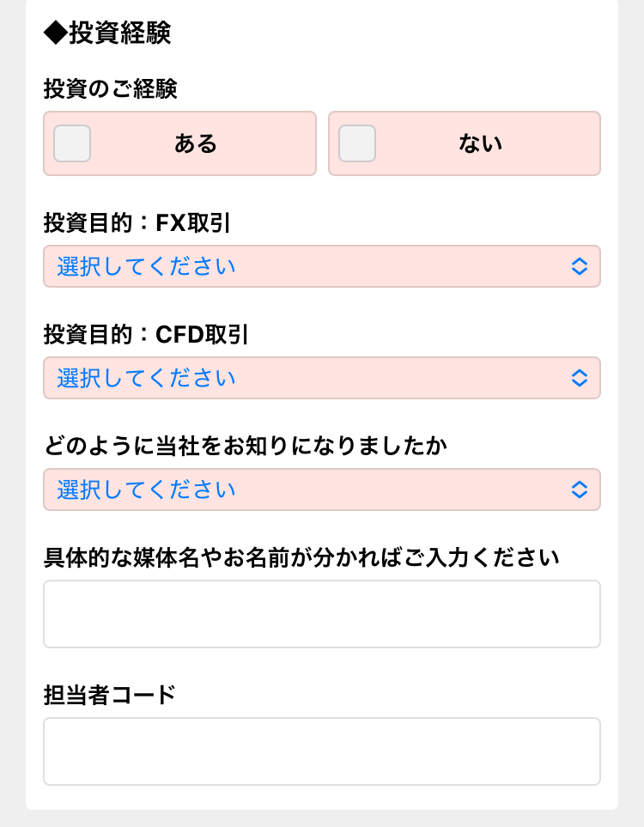Click the up-down arrow icon in CFD取引 dropdown

tap(580, 378)
